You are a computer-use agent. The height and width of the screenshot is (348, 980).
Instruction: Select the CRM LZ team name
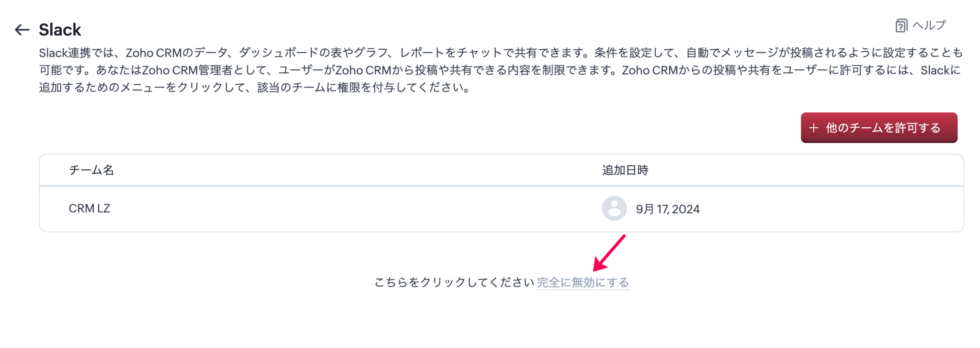point(89,209)
